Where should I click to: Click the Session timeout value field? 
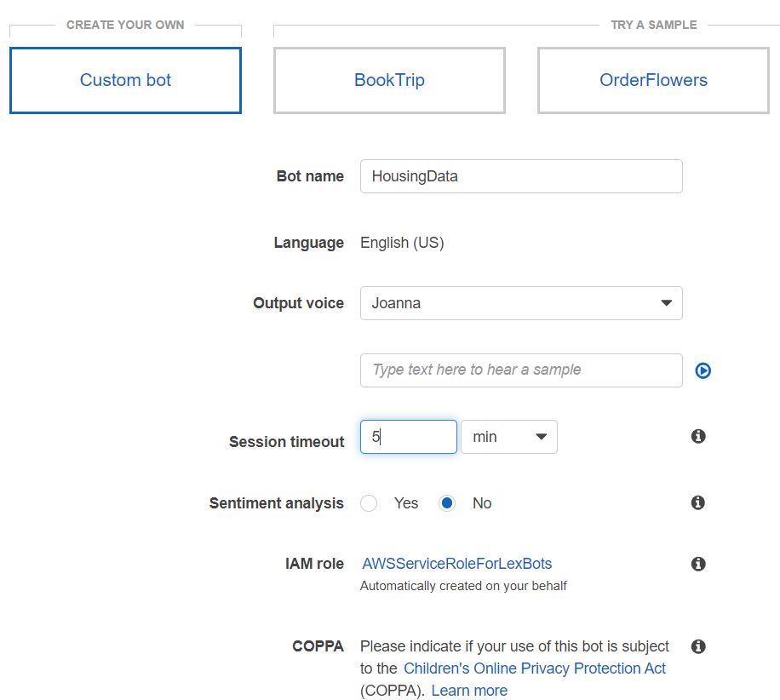tap(408, 436)
